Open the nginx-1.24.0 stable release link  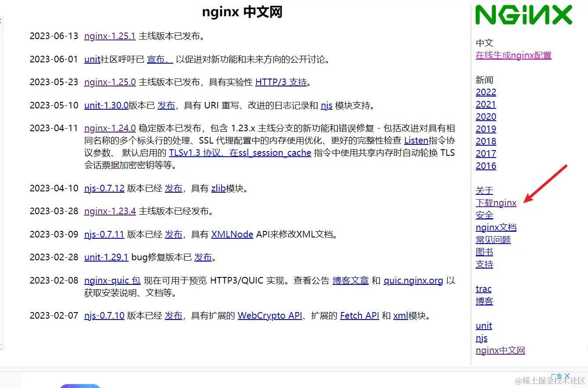point(110,128)
